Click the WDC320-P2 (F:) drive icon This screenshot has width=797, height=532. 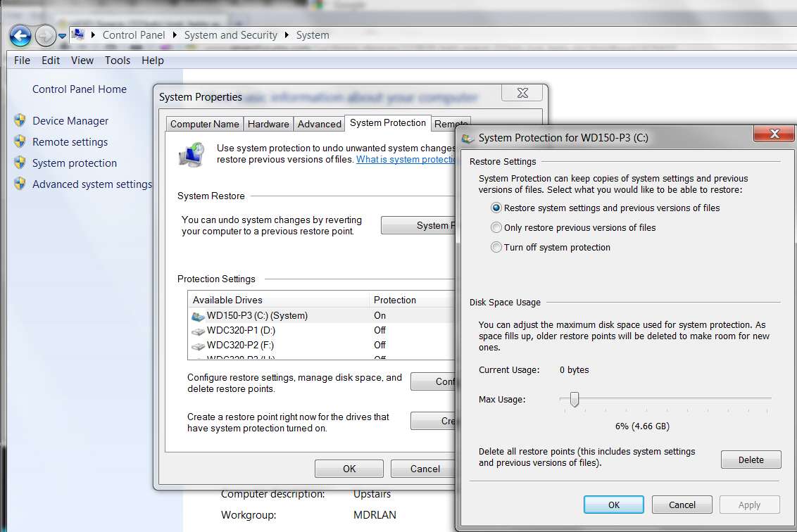[x=198, y=346]
